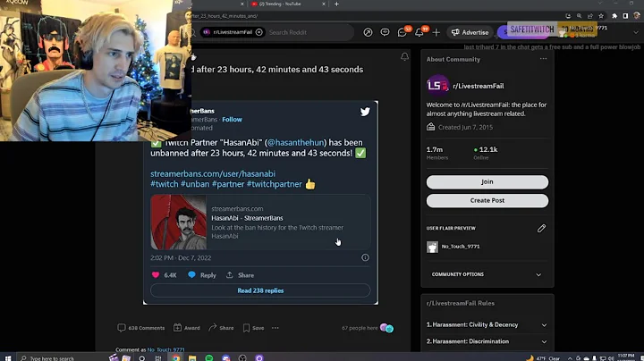
Task: Click the tweet timestamp 2:02 PM Dec 7, 2022
Action: coord(181,257)
